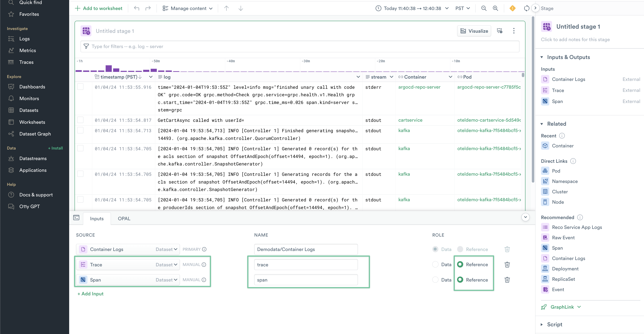Select Reference role for span input

point(460,280)
